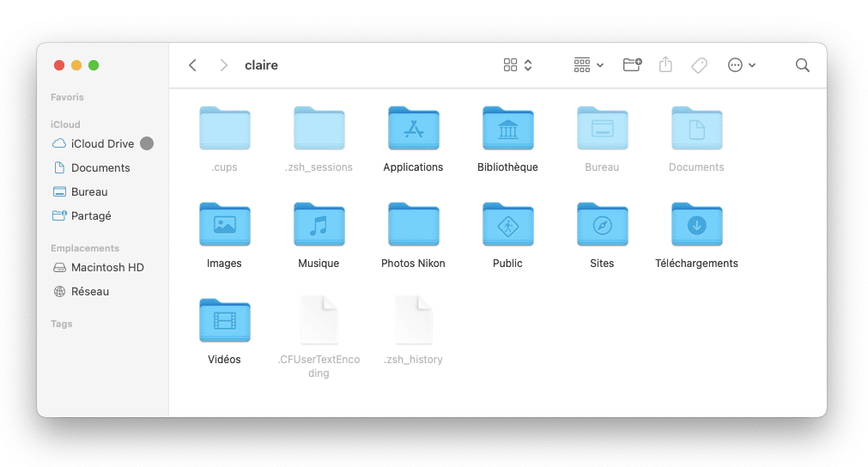
Task: Select iCloud Drive in the sidebar
Action: (101, 143)
